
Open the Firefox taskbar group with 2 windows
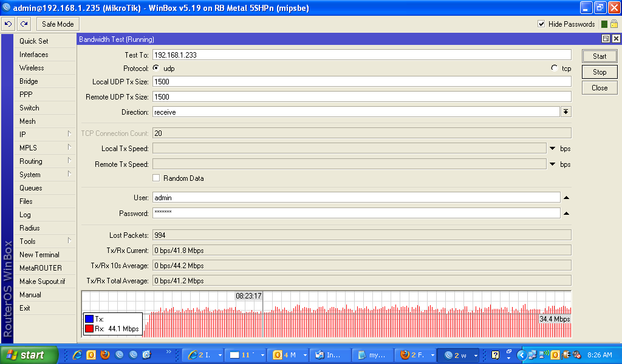415,355
